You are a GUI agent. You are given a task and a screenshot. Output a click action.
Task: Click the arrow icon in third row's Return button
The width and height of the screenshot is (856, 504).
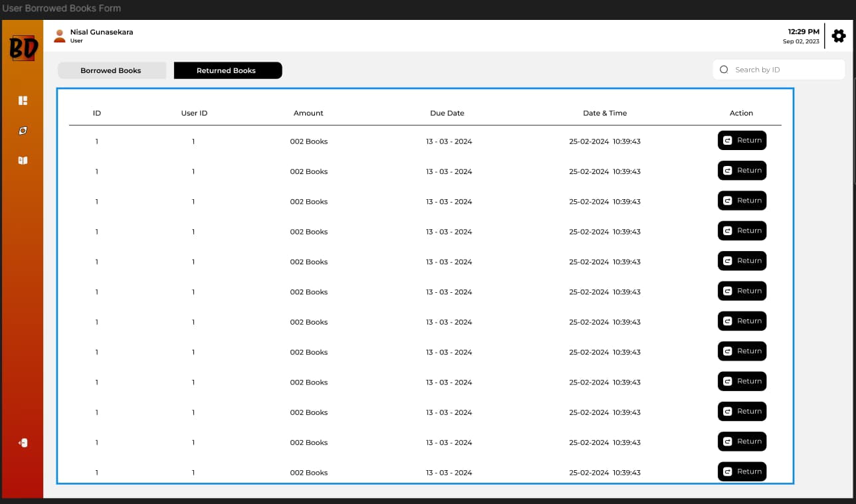[727, 201]
